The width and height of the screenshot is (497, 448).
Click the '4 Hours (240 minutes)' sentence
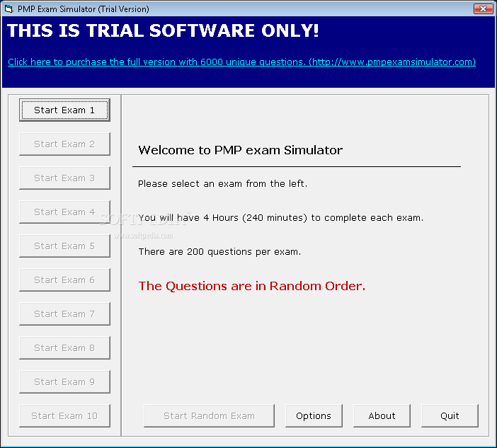(281, 218)
